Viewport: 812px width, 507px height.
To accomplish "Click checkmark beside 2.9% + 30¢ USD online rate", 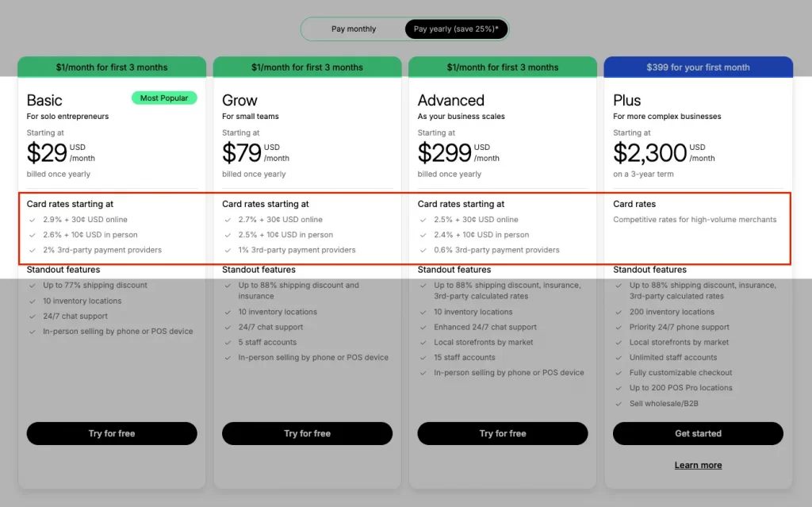I will pyautogui.click(x=32, y=220).
